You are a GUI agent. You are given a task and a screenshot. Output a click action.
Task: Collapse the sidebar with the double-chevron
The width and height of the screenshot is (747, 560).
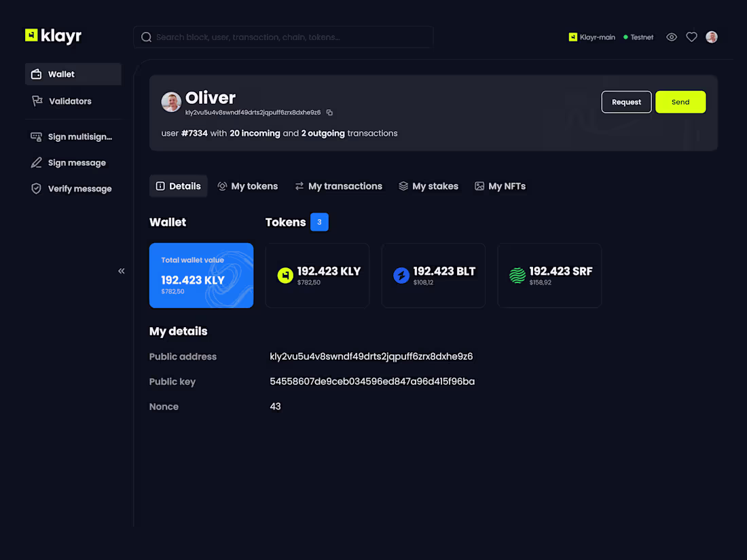tap(122, 271)
